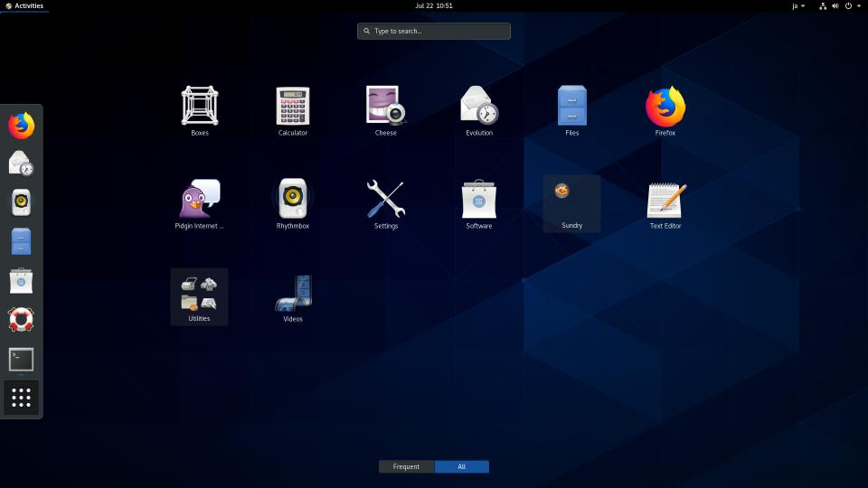Launch Rhythmbox from the app grid
Screen dimensions: 868x488
pos(293,203)
